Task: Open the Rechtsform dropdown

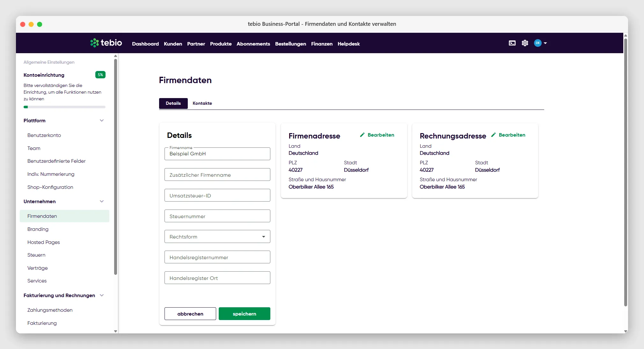Action: [217, 237]
